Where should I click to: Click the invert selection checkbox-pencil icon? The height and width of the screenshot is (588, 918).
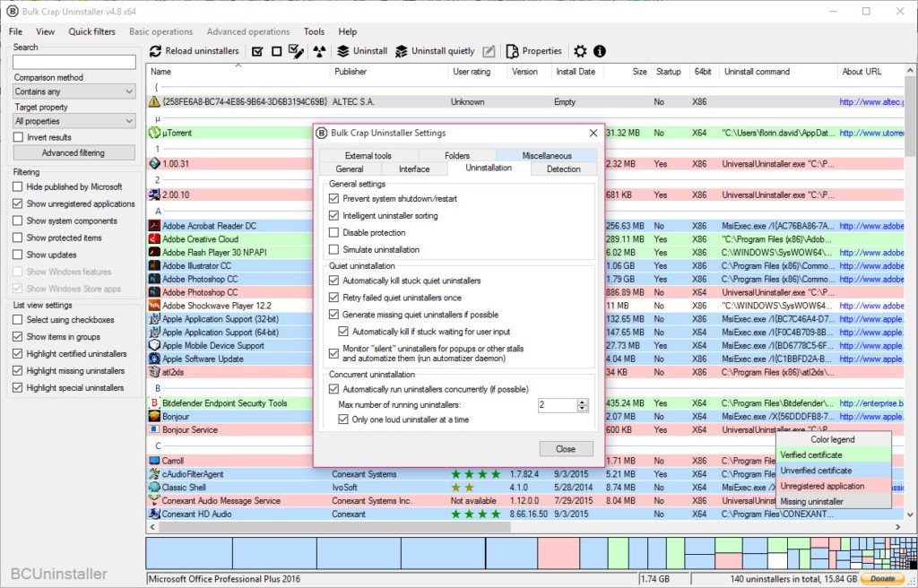point(296,51)
